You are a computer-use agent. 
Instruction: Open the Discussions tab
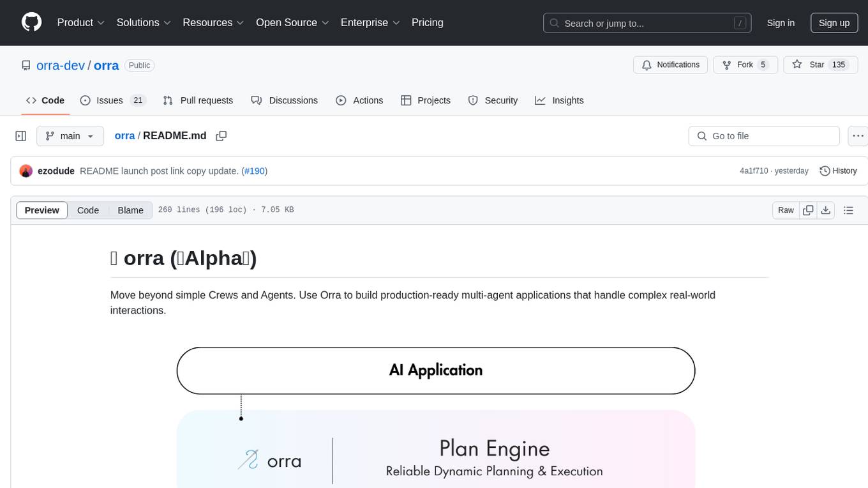click(x=285, y=100)
